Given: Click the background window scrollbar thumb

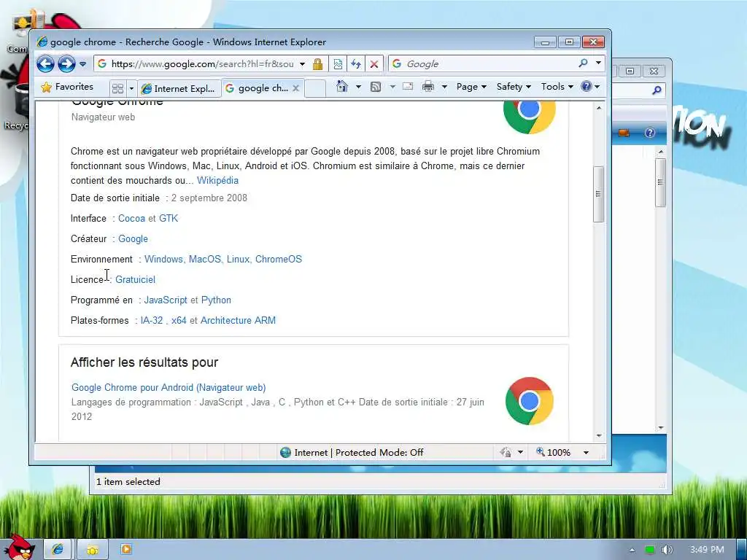Looking at the screenshot, I should [660, 182].
